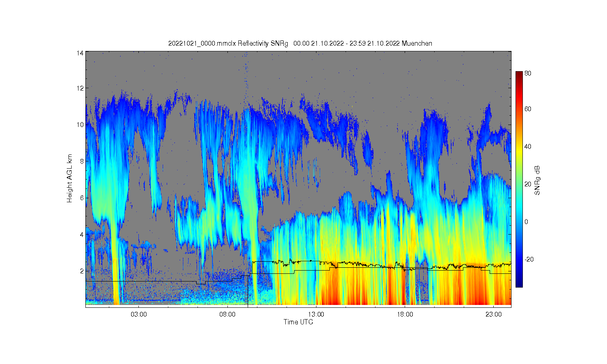Image resolution: width=607 pixels, height=364 pixels.
Task: Click the 12 km height tick label
Action: 81,88
